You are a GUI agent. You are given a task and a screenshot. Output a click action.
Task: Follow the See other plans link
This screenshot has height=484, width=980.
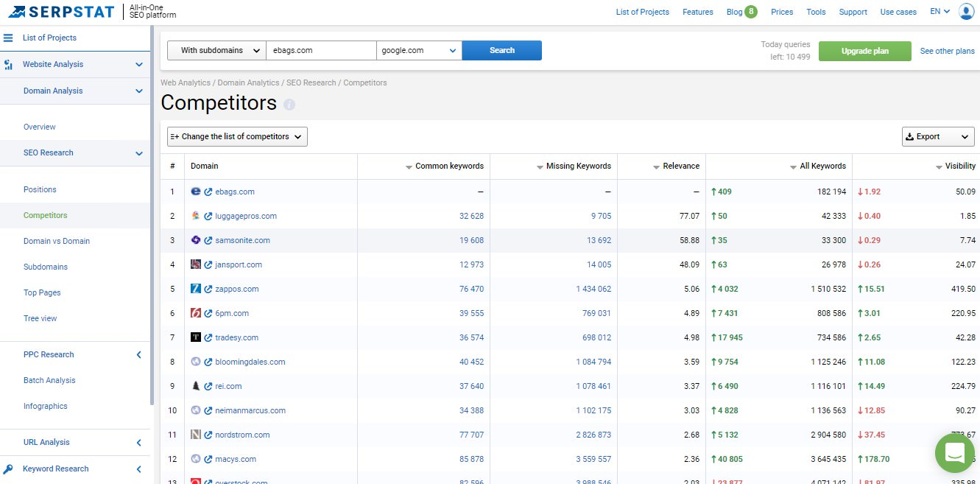(x=948, y=51)
